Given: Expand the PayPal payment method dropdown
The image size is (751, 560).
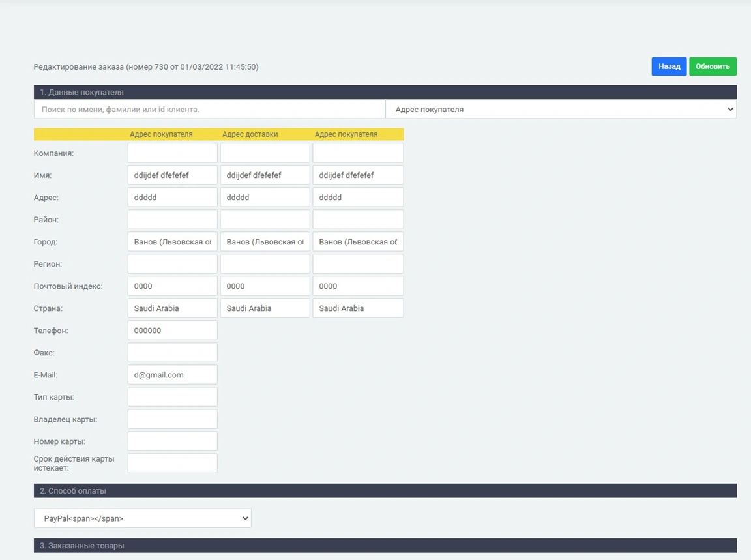Looking at the screenshot, I should tap(142, 518).
